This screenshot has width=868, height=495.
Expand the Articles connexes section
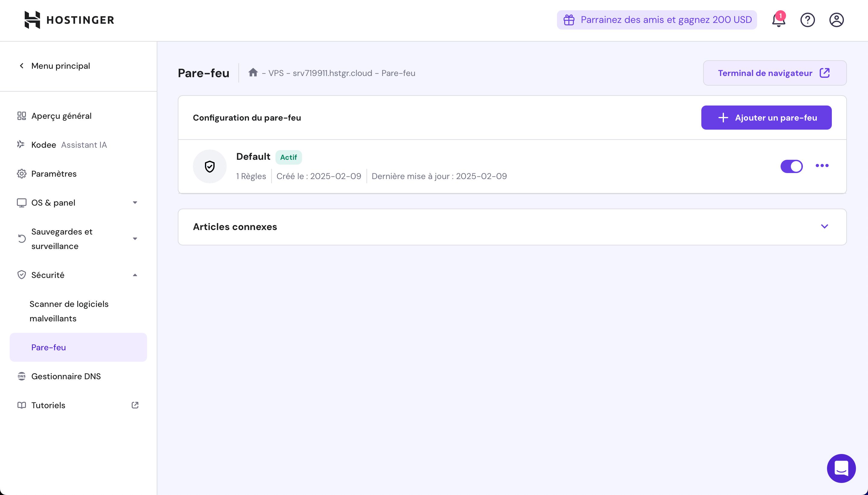tap(825, 227)
